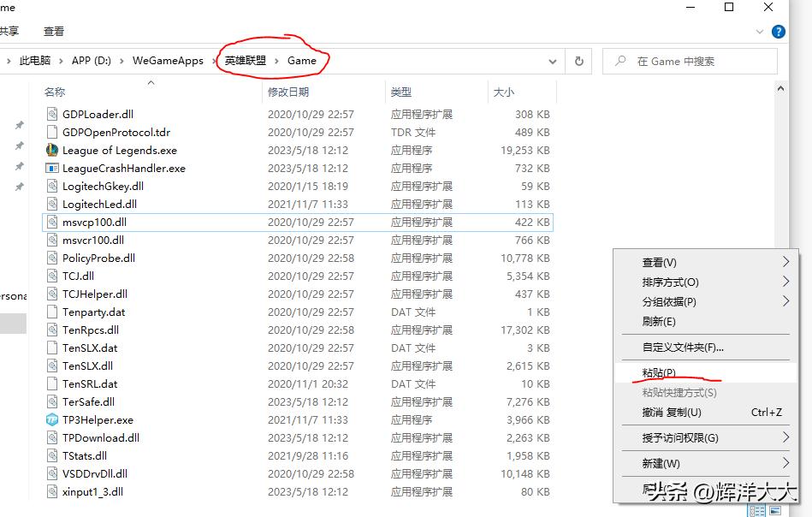
Task: Click the TCJ.dll file icon
Action: 52,276
